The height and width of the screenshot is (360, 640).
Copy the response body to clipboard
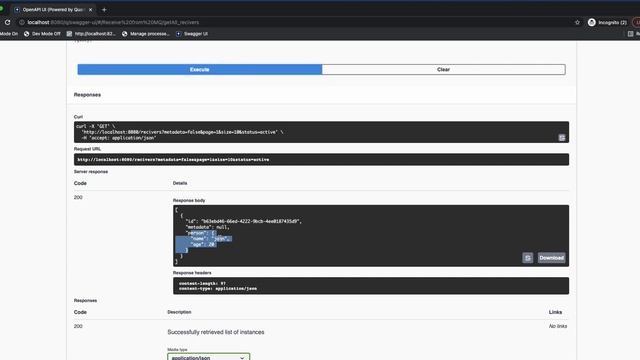point(527,258)
